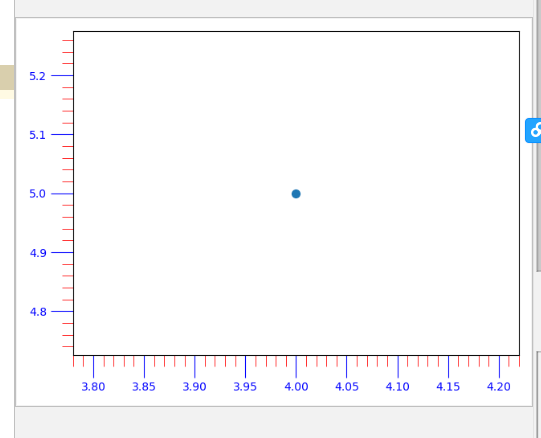Click the 4.8 y-axis tick label
The width and height of the screenshot is (541, 438).
[x=38, y=312]
